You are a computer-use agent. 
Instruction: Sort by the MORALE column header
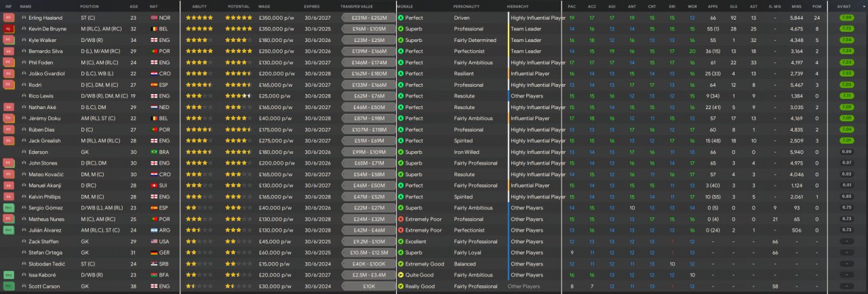click(405, 6)
